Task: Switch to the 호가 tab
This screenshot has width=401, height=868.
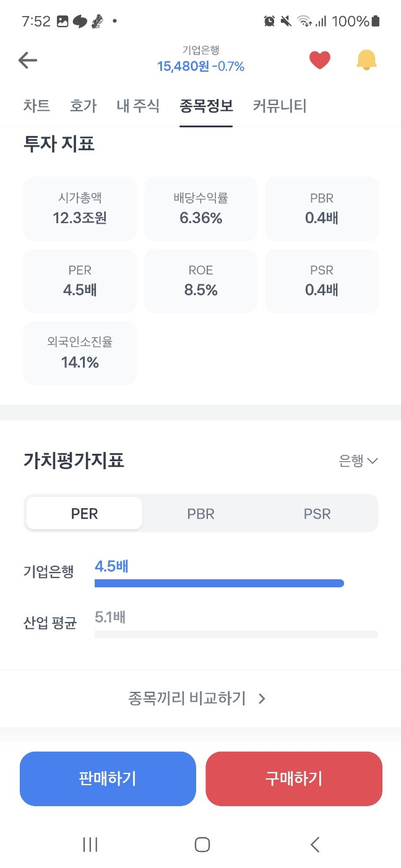Action: tap(83, 106)
